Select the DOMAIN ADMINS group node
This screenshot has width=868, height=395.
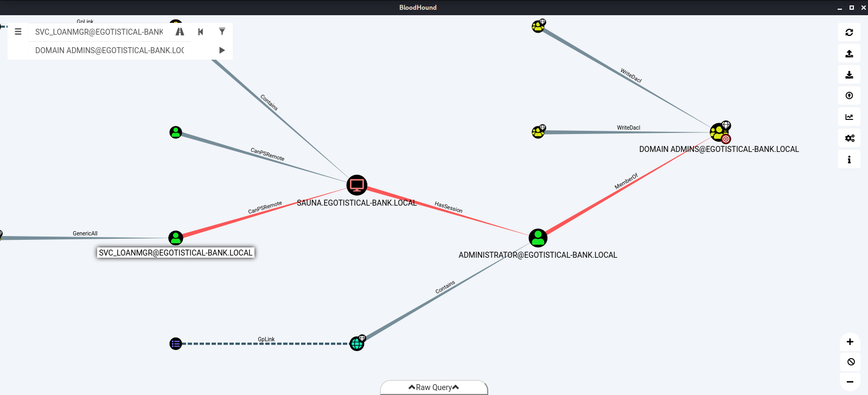click(719, 132)
